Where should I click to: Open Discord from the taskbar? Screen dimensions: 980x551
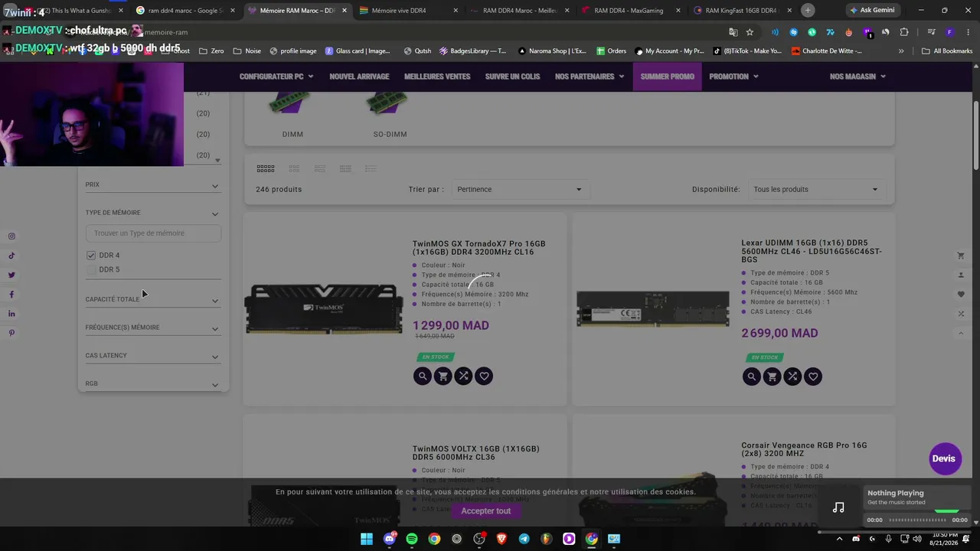(389, 539)
